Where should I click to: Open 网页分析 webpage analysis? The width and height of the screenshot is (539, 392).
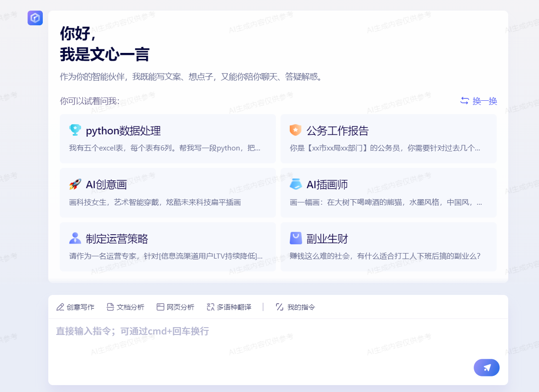pos(175,307)
